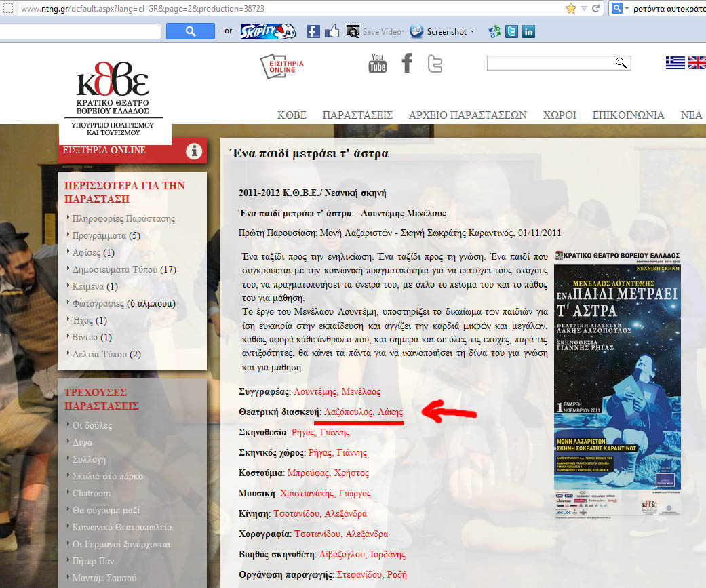Switch language with the UK flag
This screenshot has width=706, height=588.
tap(697, 62)
